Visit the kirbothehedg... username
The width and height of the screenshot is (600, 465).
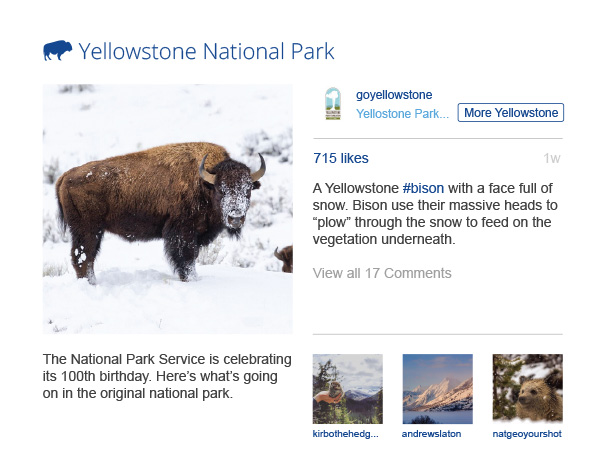click(346, 435)
